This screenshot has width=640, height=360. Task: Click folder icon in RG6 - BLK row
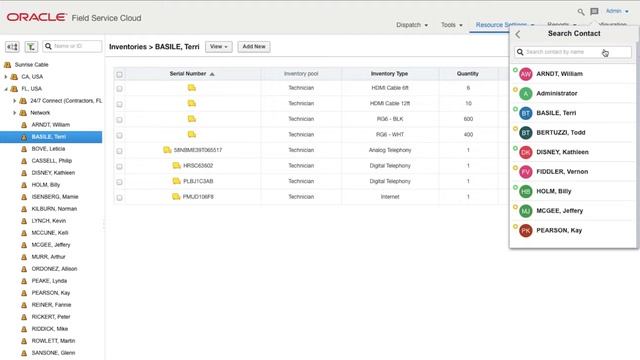[191, 119]
